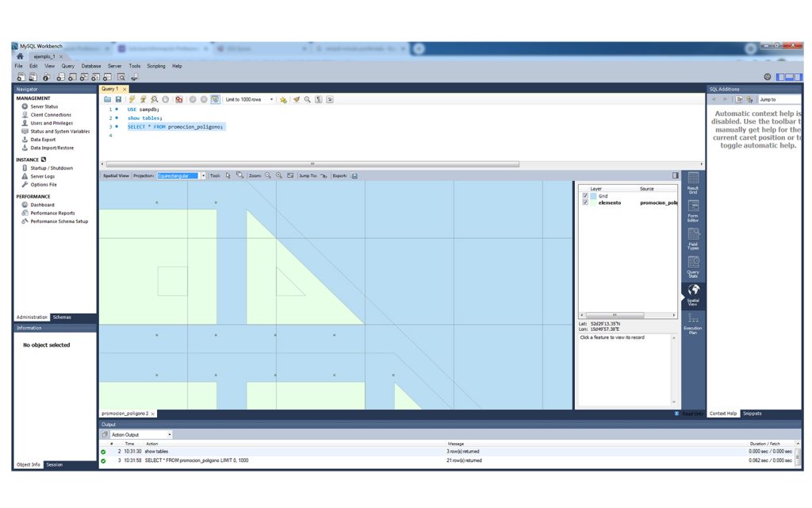The image size is (812, 508).
Task: Click the Grid layer color swatch
Action: tap(593, 196)
